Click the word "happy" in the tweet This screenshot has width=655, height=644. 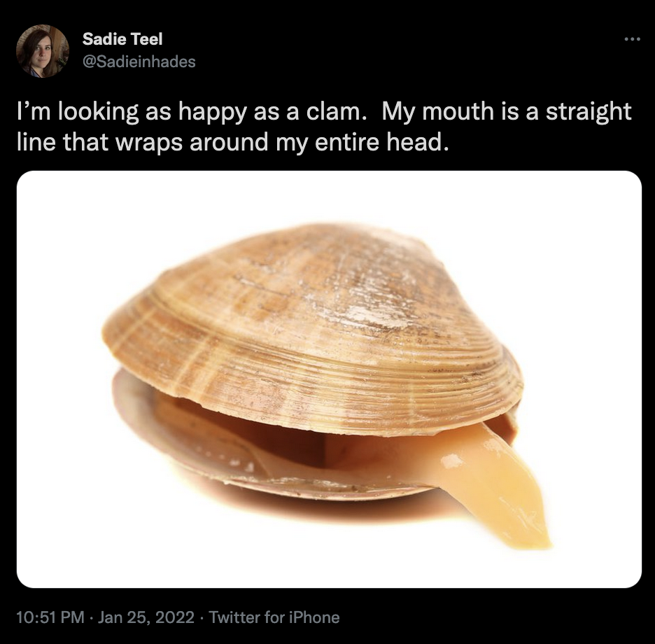click(212, 113)
